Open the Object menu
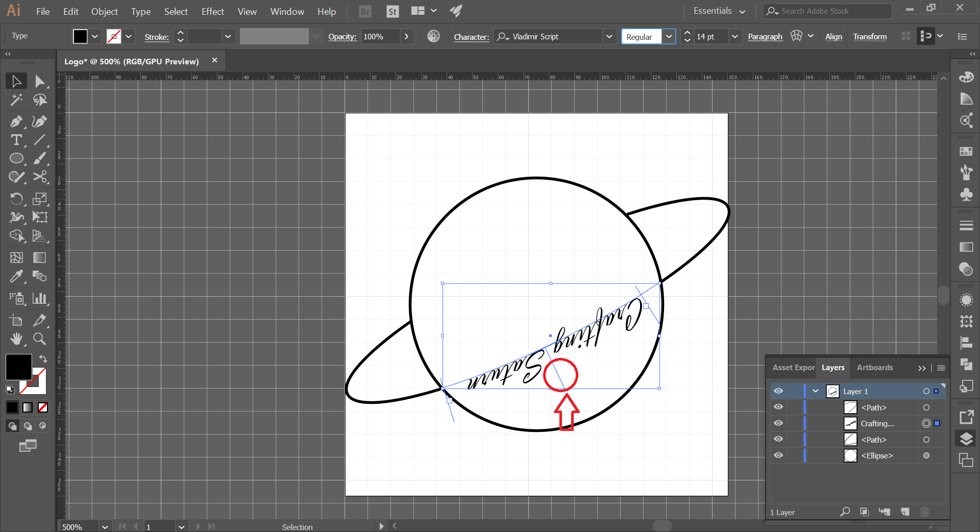 (104, 11)
